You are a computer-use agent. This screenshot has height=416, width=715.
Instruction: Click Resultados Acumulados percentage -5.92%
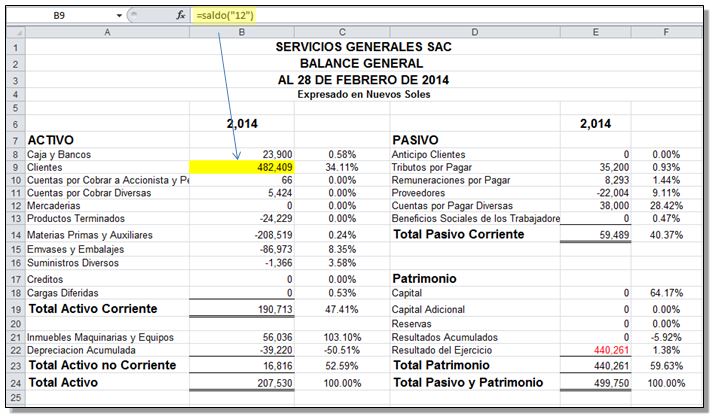tap(666, 338)
